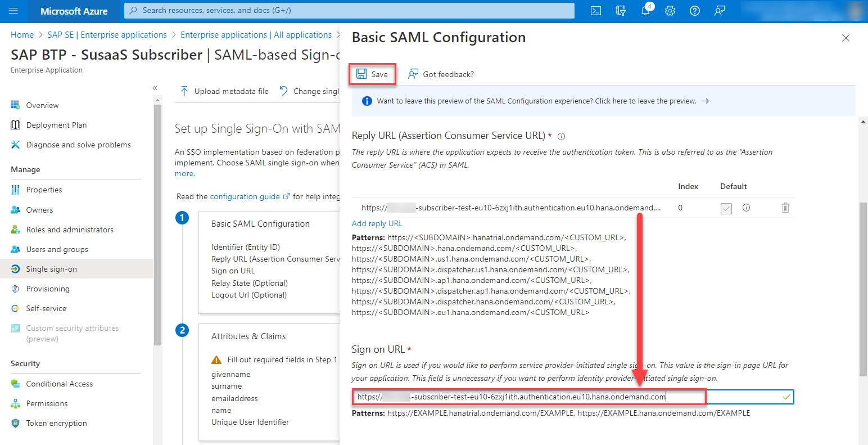Click the Roles and administrators icon
Viewport: 868px width, 445px height.
(x=16, y=230)
